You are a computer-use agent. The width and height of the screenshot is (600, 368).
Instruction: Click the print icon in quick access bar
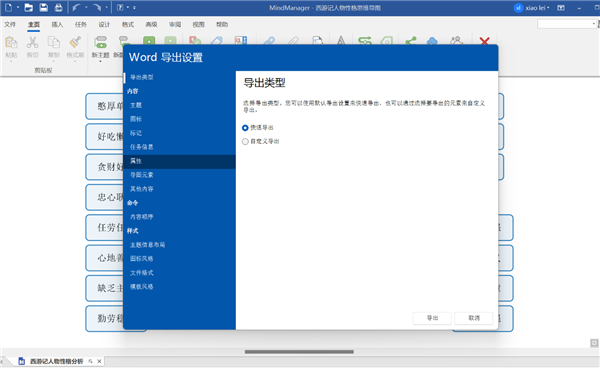(58, 7)
